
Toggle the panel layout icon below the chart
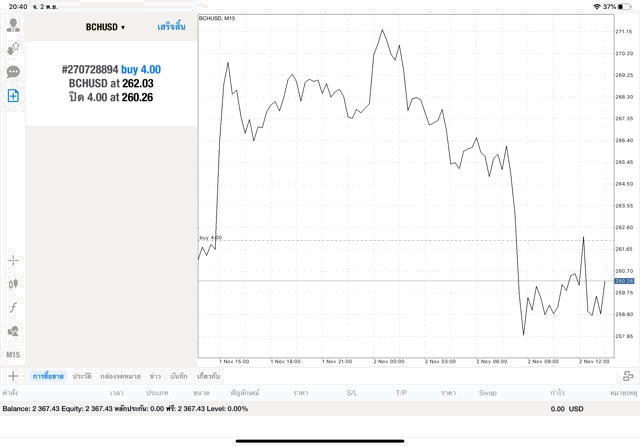627,376
